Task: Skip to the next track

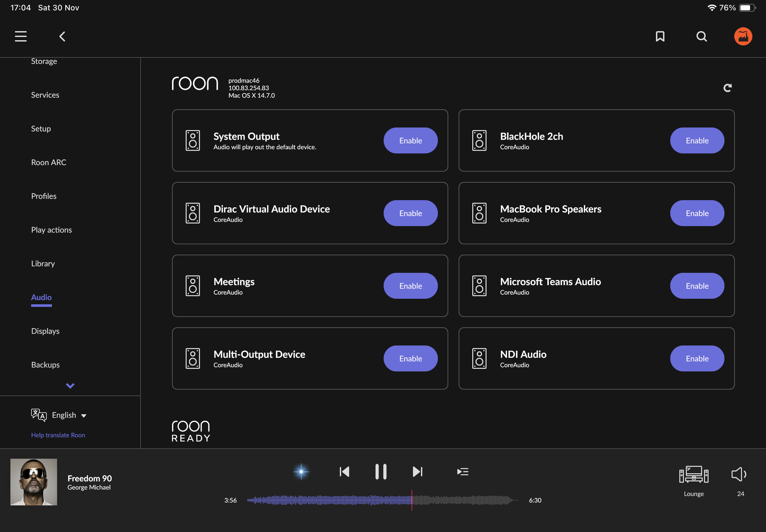Action: pyautogui.click(x=417, y=471)
